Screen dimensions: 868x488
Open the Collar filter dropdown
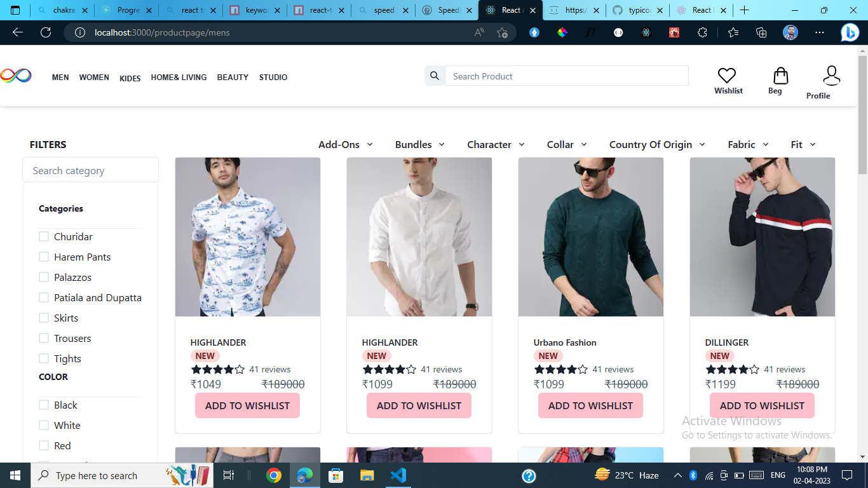coord(567,144)
